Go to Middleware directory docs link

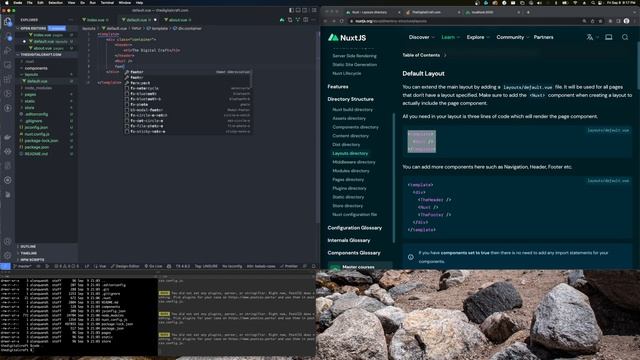tap(353, 162)
